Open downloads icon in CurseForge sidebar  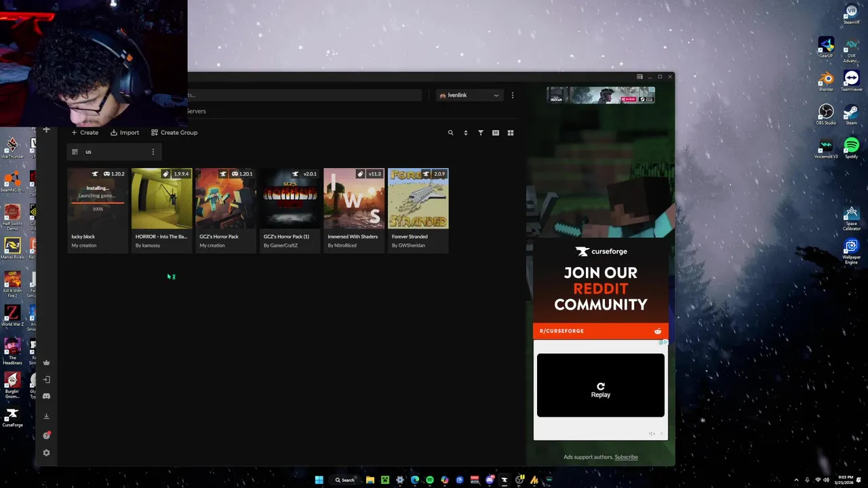[46, 416]
